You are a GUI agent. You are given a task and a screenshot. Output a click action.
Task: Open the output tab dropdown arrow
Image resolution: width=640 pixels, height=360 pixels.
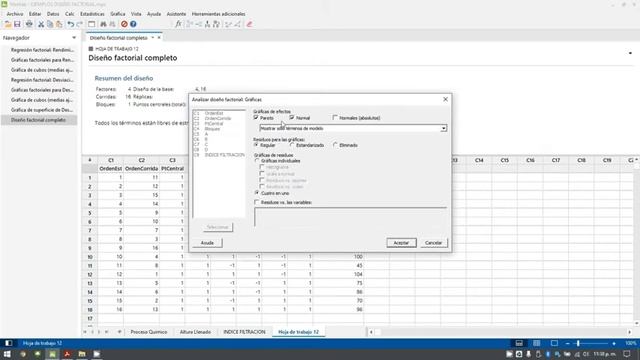(x=153, y=38)
